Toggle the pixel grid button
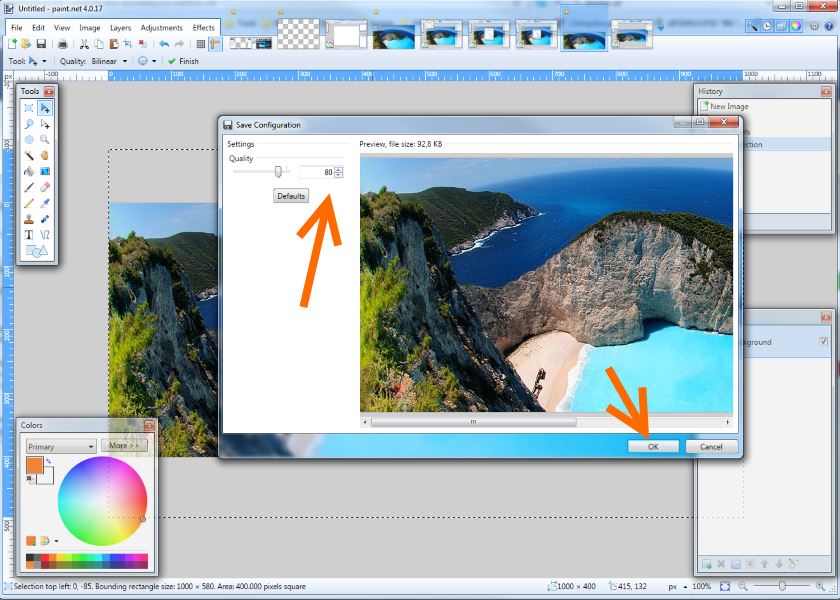This screenshot has height=600, width=840. click(201, 44)
